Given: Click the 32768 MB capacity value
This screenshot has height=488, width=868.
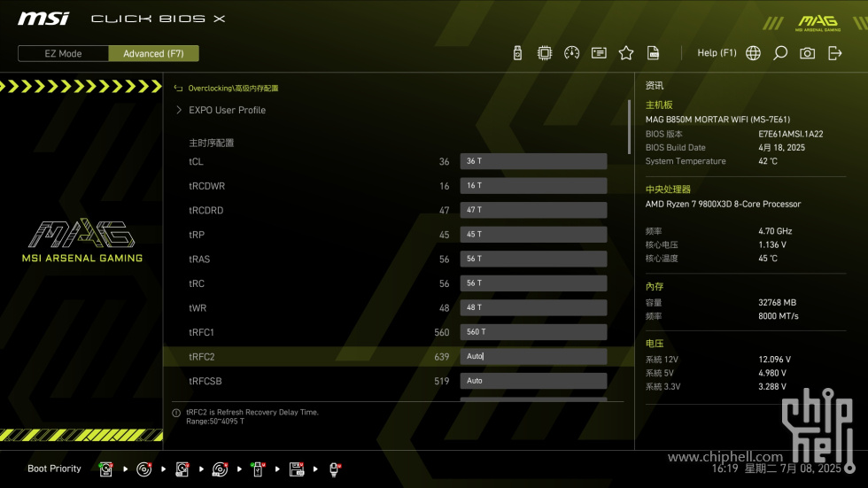Looking at the screenshot, I should click(778, 302).
